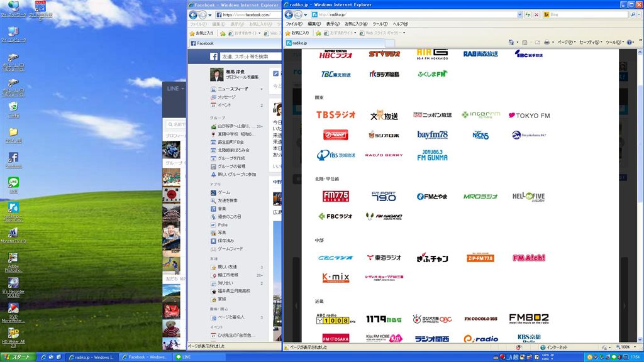Open the ページ dropdown in radiko toolbar
644x362 pixels.
(x=567, y=42)
